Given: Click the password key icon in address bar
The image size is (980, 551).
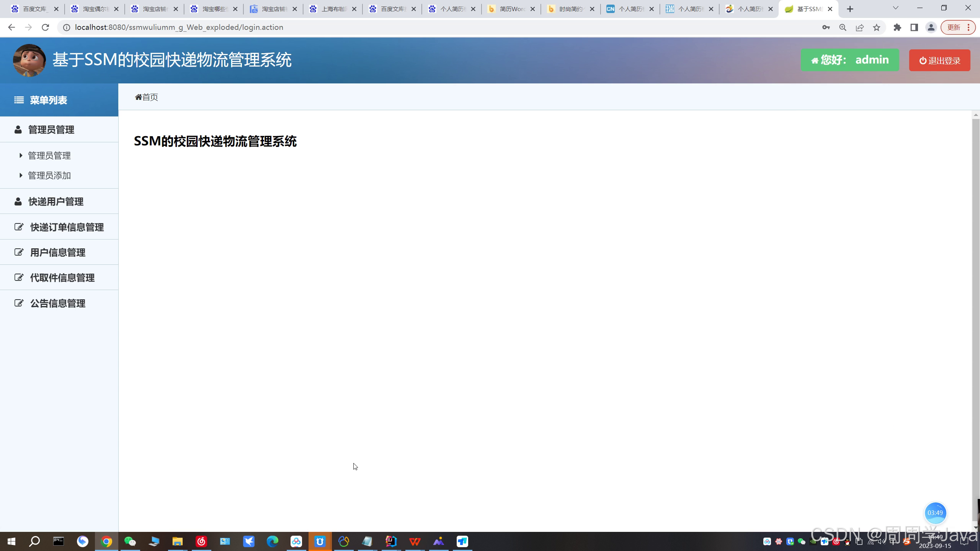Looking at the screenshot, I should tap(826, 28).
